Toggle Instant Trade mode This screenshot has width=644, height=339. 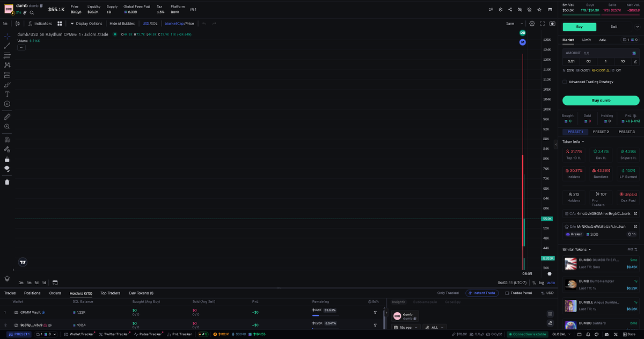(x=482, y=293)
